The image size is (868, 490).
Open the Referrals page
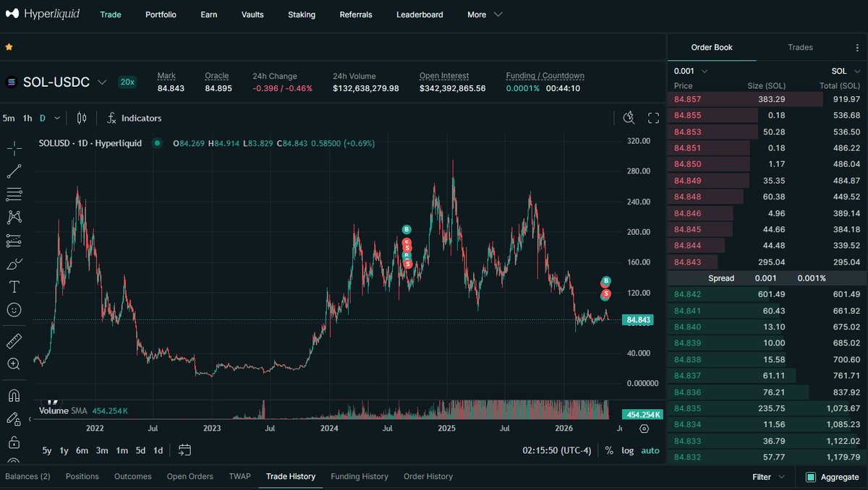[x=356, y=14]
